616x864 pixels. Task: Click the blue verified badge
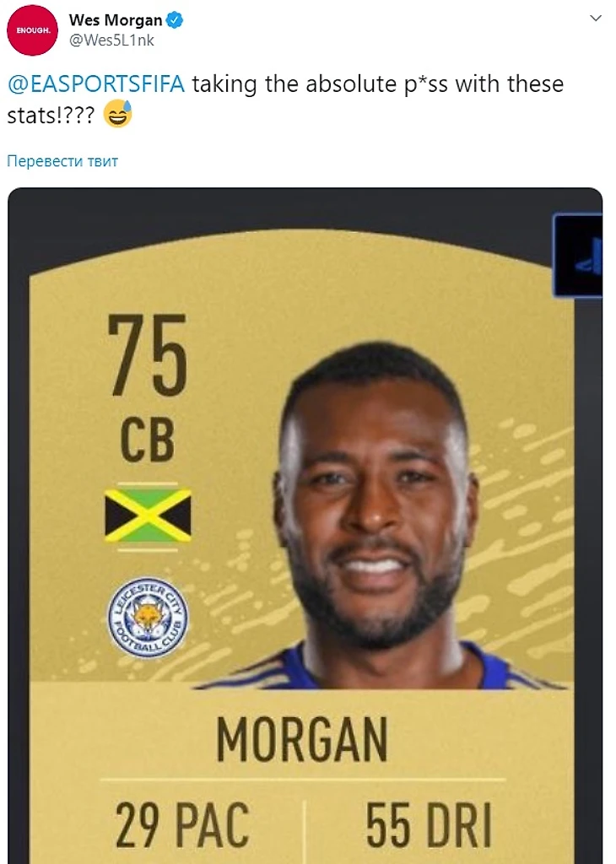click(175, 20)
